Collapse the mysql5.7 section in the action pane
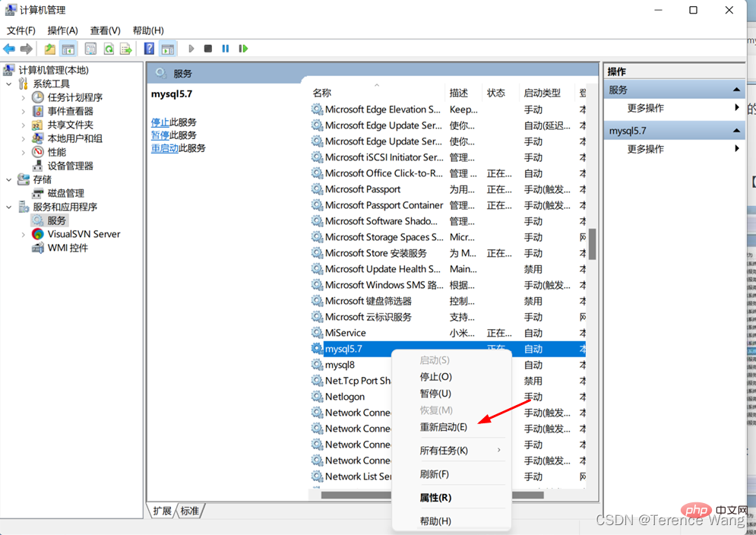This screenshot has height=535, width=756. [x=736, y=129]
